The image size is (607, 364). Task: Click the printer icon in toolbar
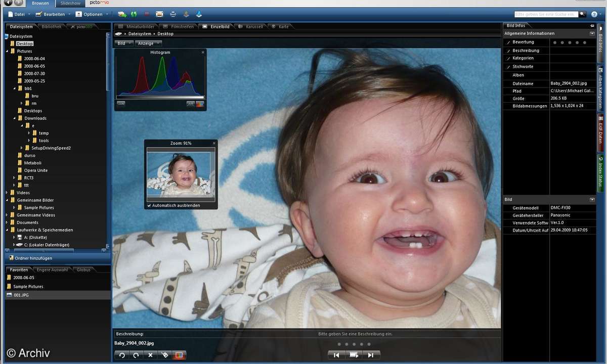tap(173, 14)
